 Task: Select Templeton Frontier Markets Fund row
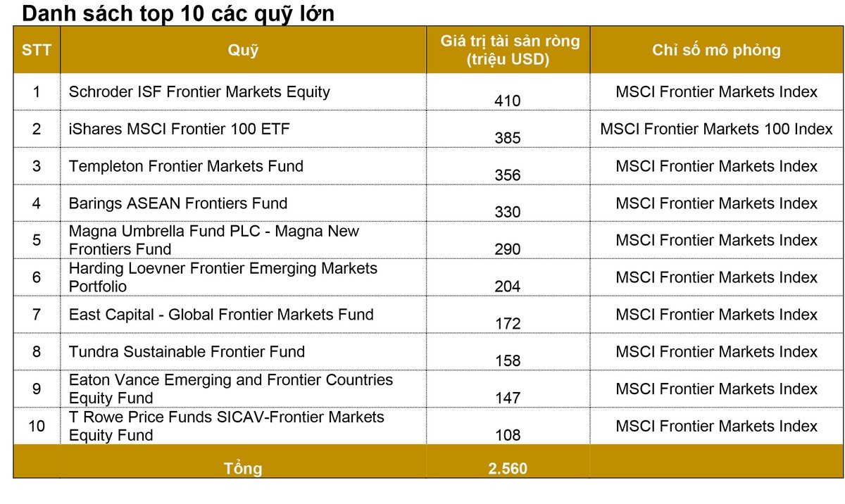coord(186,167)
